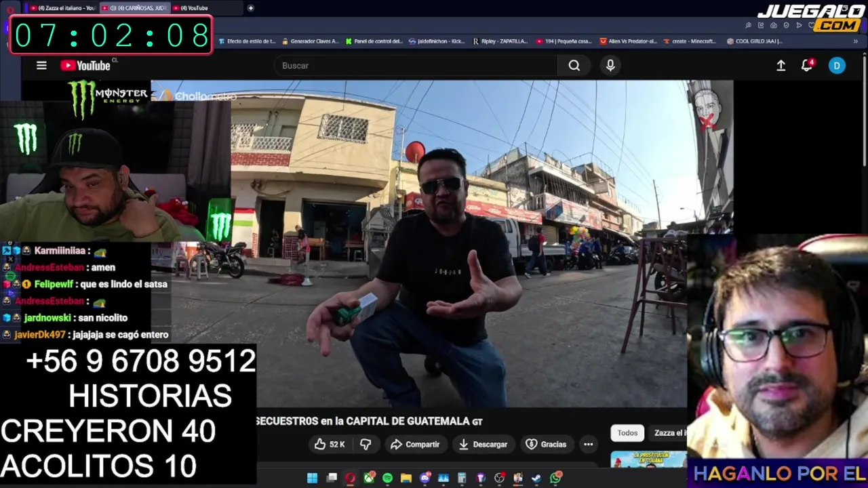Open Task View in the taskbar
The image size is (868, 488).
pyautogui.click(x=332, y=479)
